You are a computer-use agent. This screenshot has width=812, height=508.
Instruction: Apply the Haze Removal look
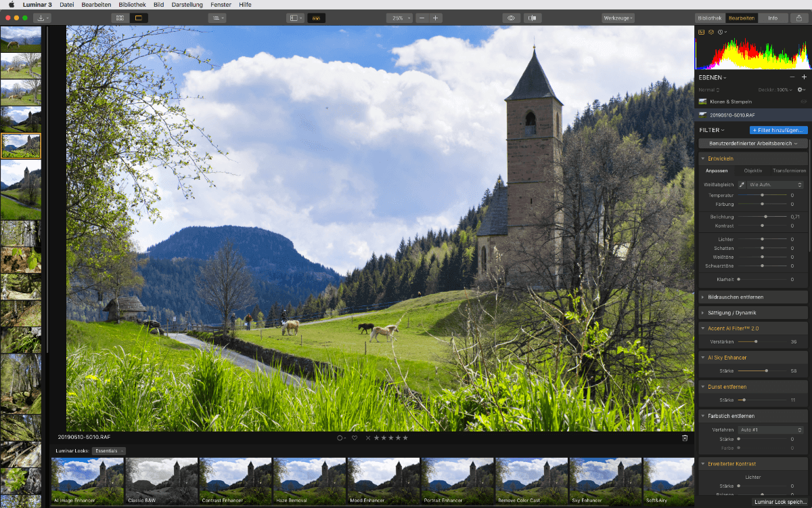point(309,482)
